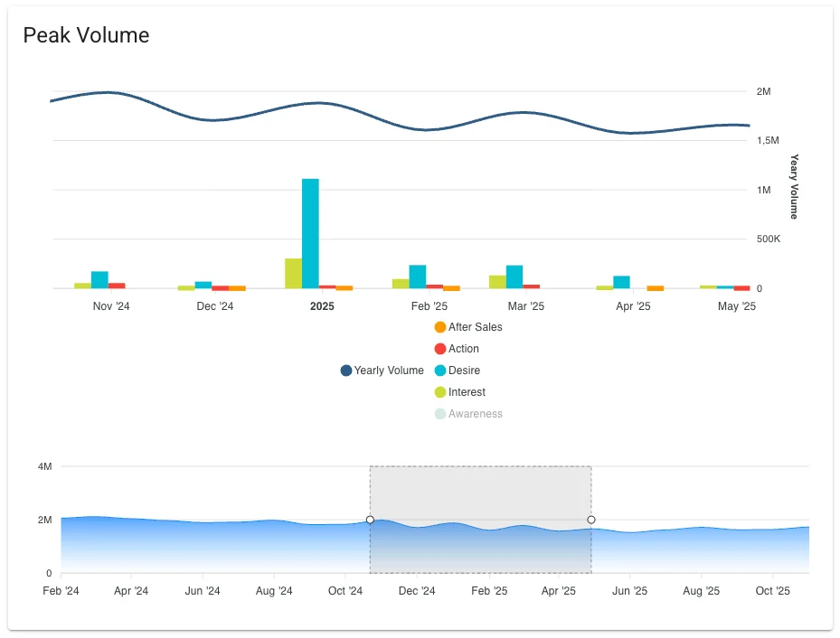The height and width of the screenshot is (638, 840).
Task: Click the right range selector handle
Action: (591, 520)
